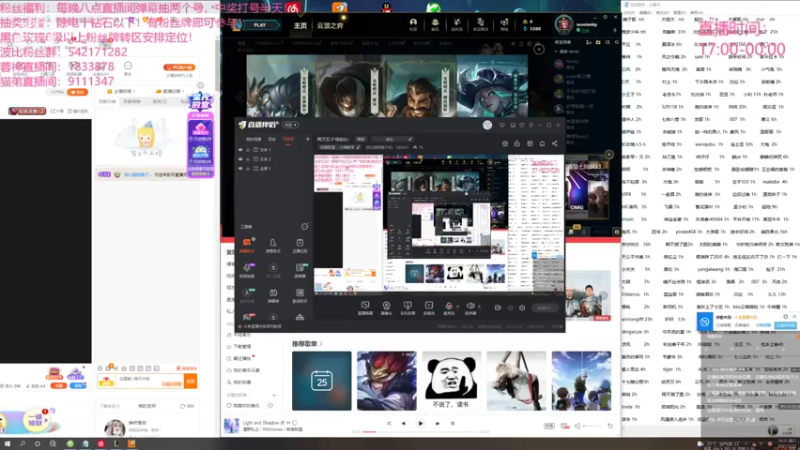Click the record video icon near settings
Screen dimensions: 800x450
(497, 308)
